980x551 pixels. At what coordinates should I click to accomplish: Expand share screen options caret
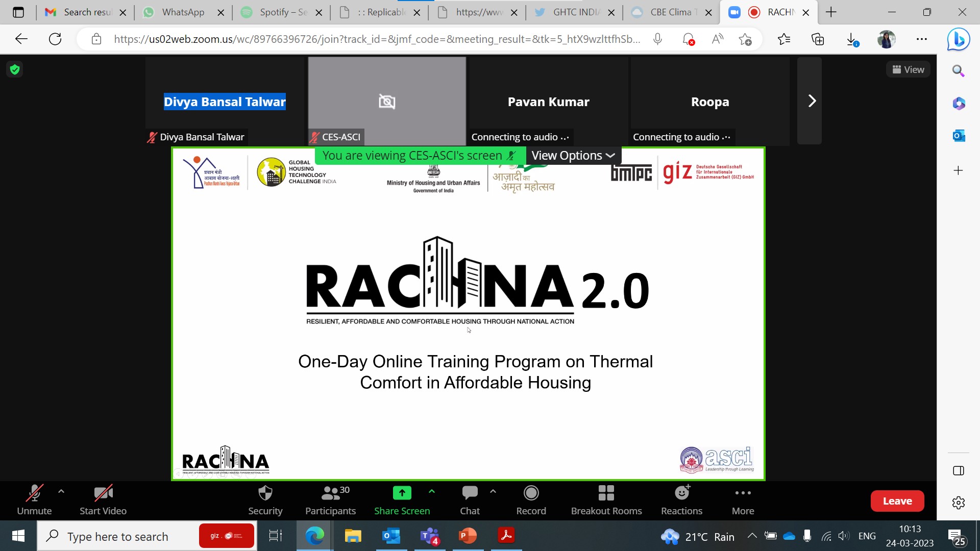click(x=432, y=491)
